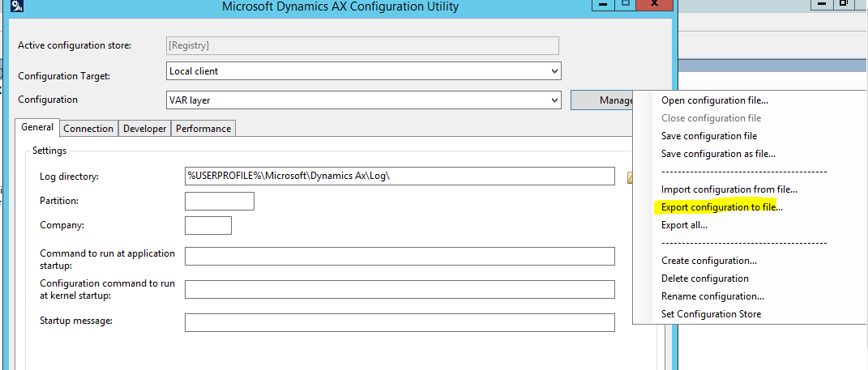
Task: Click the Configuration Target label text
Action: (64, 76)
